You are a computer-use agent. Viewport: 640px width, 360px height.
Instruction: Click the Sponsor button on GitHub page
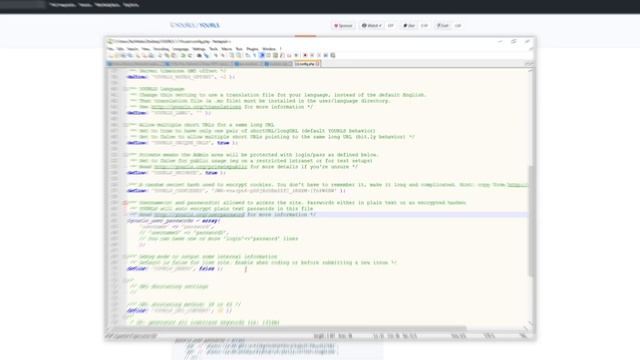(x=343, y=26)
